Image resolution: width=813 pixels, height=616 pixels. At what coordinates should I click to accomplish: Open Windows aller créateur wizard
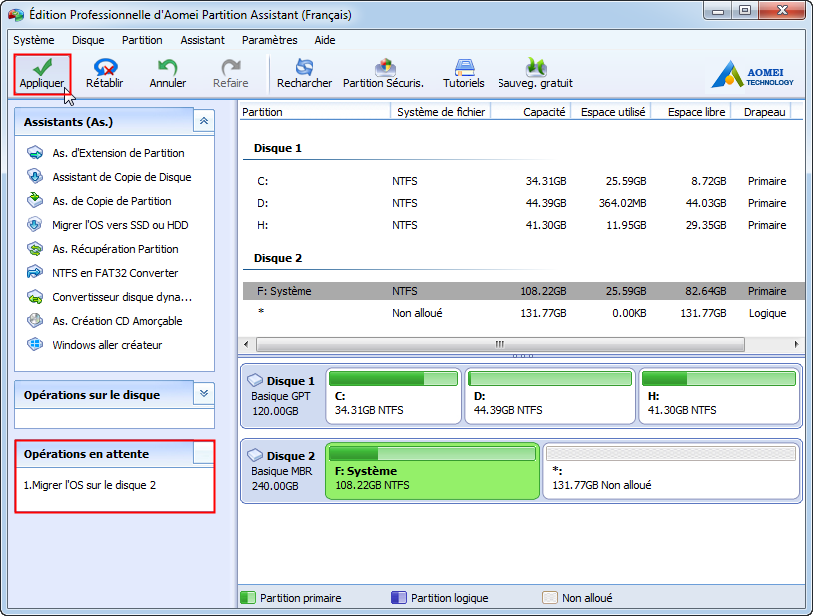pyautogui.click(x=107, y=345)
